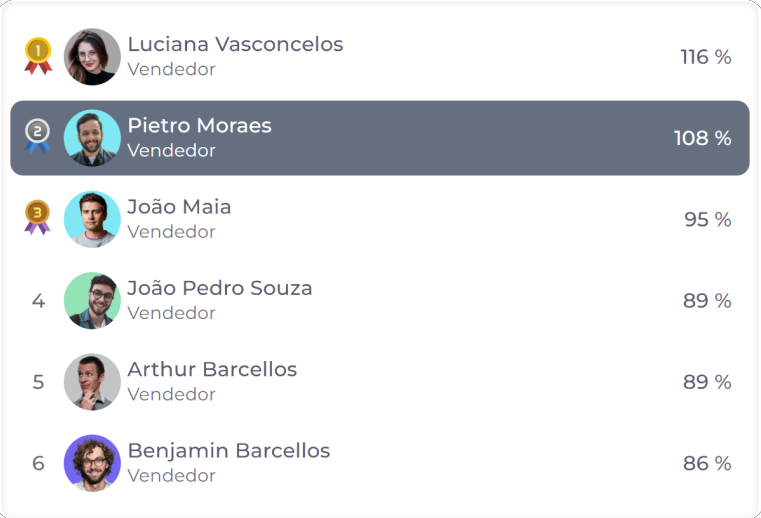The height and width of the screenshot is (518, 761).
Task: Click the bronze third place medal icon
Action: pyautogui.click(x=37, y=217)
